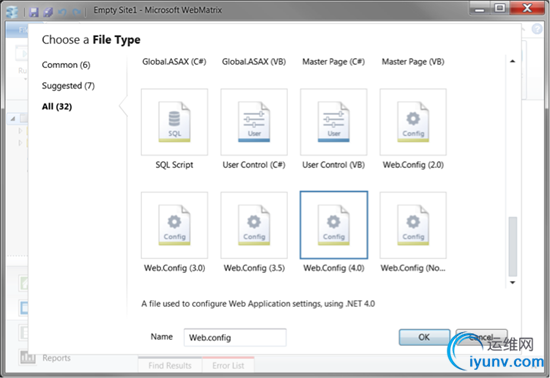Click the Web.Config (3.5) caption
Screen dimensions: 550x378
254,268
